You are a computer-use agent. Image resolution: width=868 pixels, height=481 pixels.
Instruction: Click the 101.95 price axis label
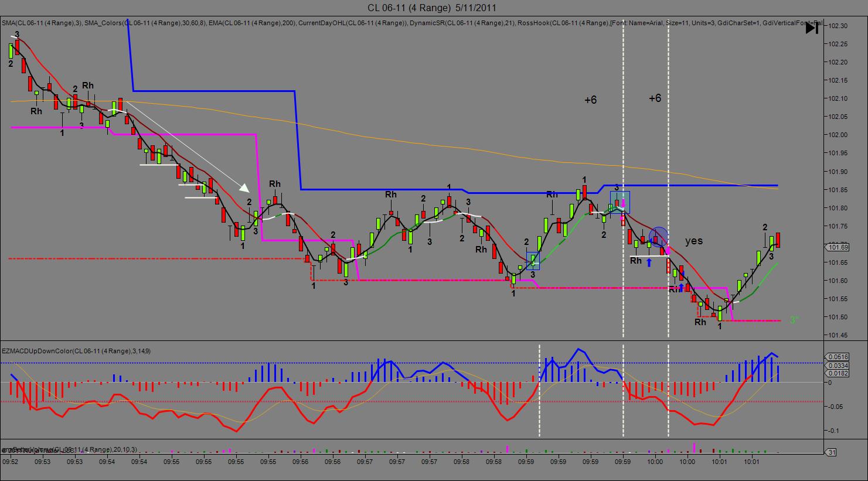coord(839,153)
